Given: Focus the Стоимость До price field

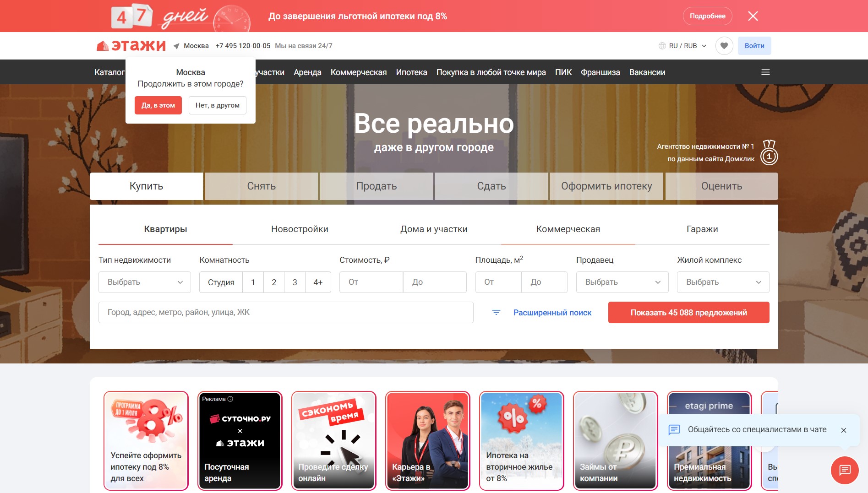Looking at the screenshot, I should click(x=435, y=282).
